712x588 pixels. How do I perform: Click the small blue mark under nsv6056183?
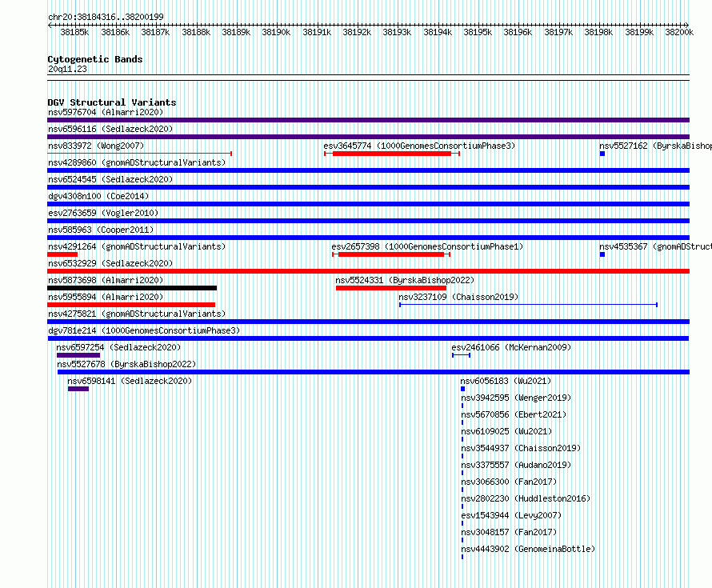click(462, 389)
